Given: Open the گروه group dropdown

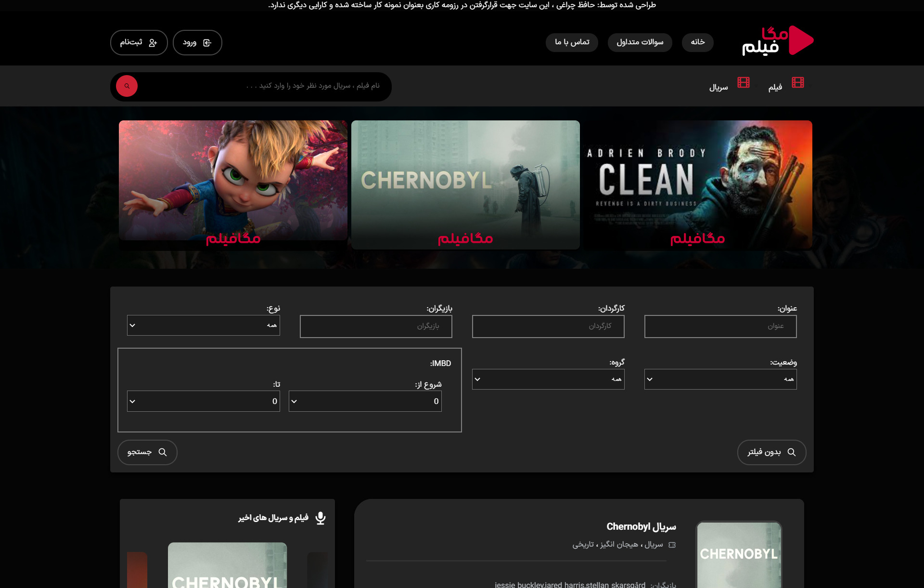Looking at the screenshot, I should point(548,379).
